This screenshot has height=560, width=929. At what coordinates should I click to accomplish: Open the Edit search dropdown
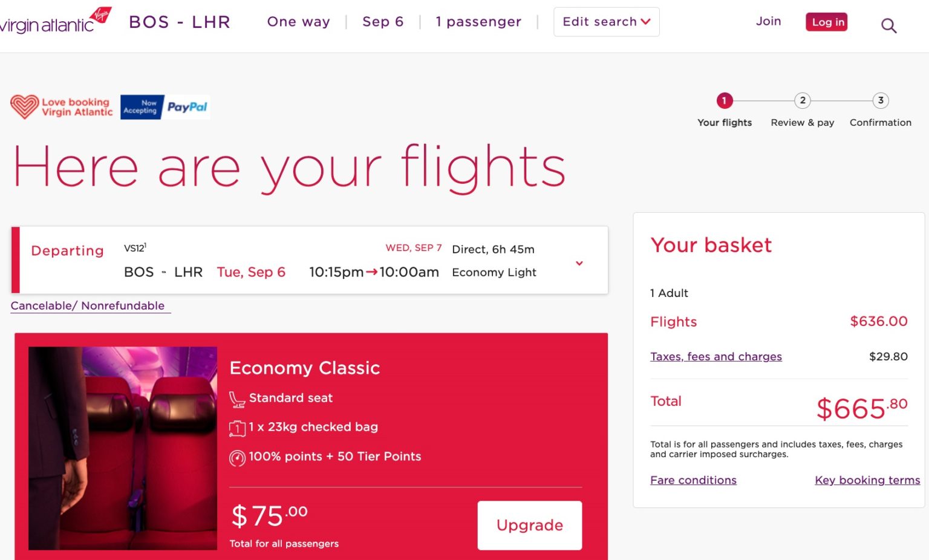[606, 21]
